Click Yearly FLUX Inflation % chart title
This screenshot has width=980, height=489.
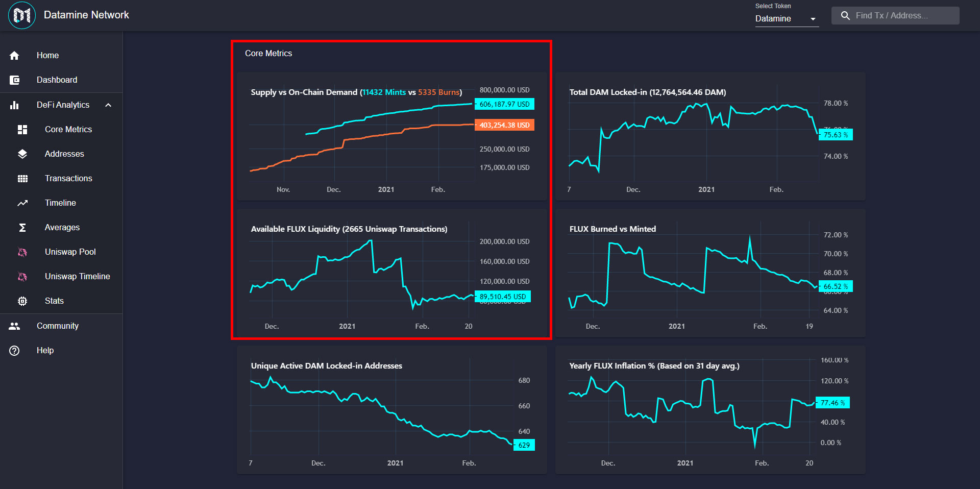[x=654, y=366]
